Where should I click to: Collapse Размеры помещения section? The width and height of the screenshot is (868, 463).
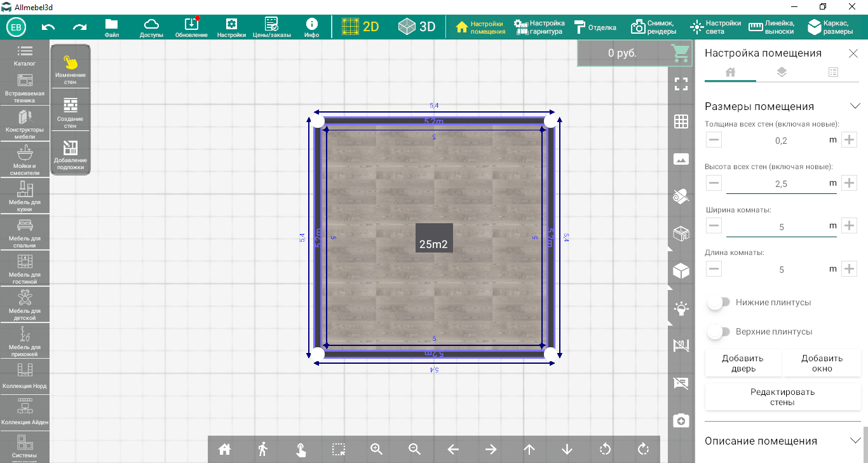click(855, 106)
